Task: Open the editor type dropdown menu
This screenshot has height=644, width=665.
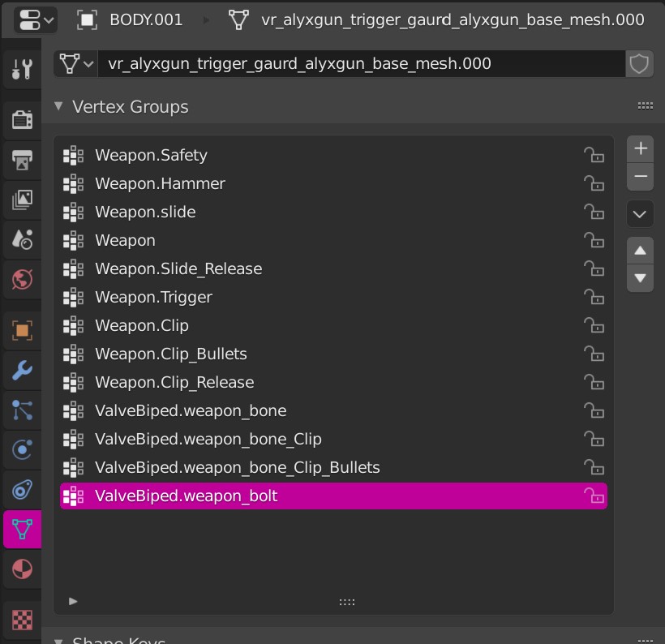Action: click(36, 20)
